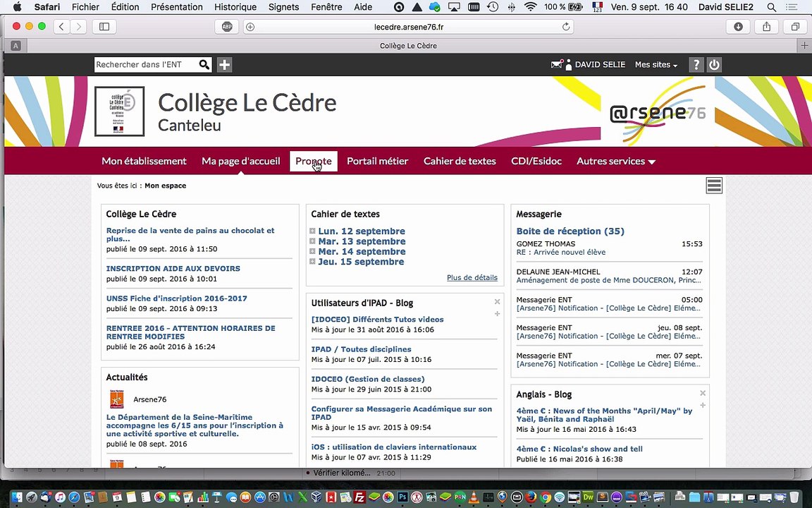Open the Signets menu in the menu bar
812x508 pixels.
[284, 7]
